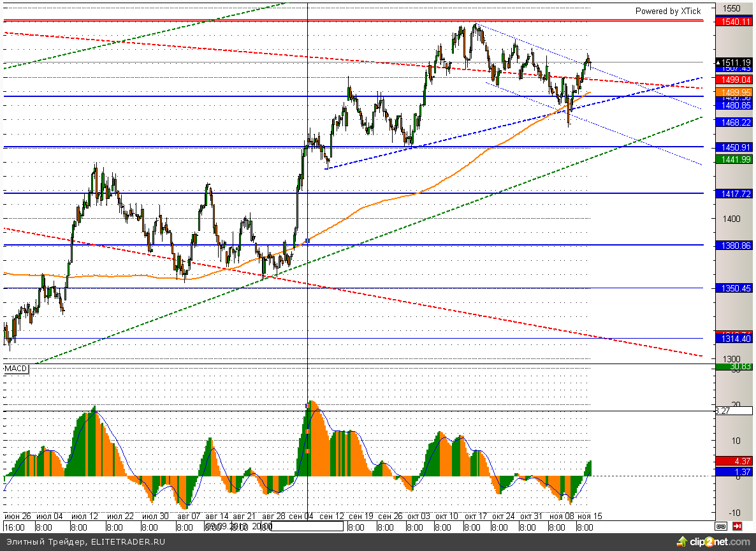Click the 1499.04 red price tag
Image resolution: width=756 pixels, height=551 pixels.
(x=735, y=79)
